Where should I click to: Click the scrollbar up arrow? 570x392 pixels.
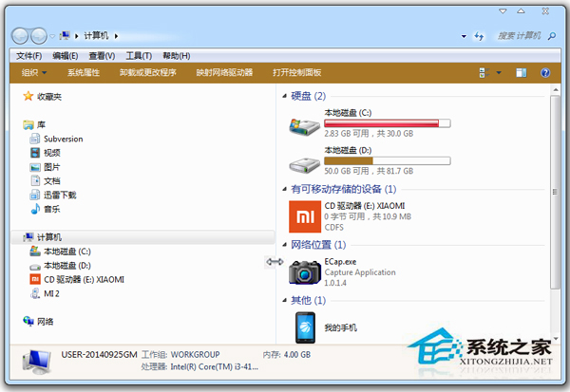[x=555, y=89]
